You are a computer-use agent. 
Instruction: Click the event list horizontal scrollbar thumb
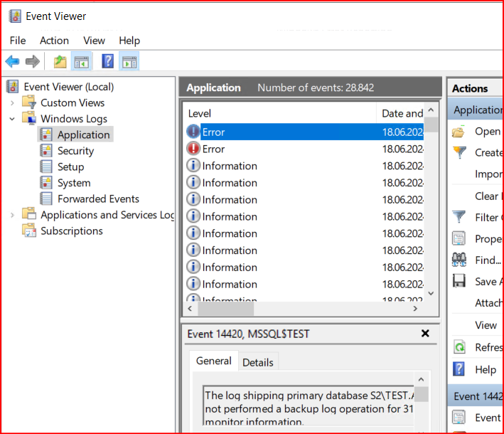tap(225, 309)
